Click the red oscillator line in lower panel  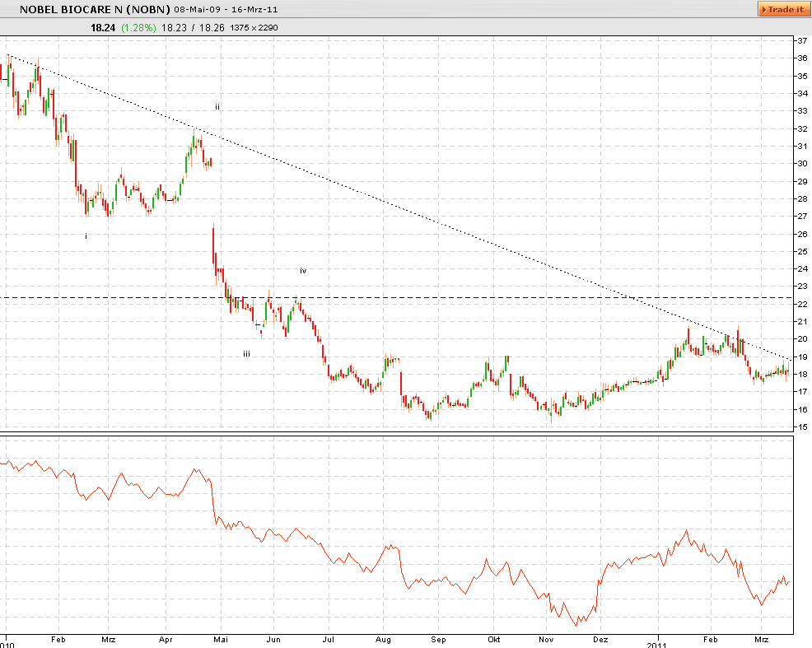pos(396,543)
